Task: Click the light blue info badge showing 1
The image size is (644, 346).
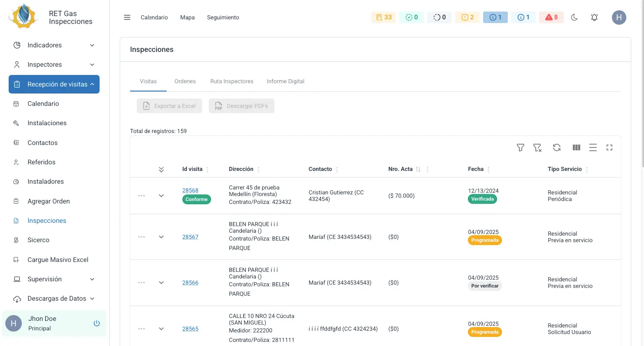Action: click(x=523, y=17)
